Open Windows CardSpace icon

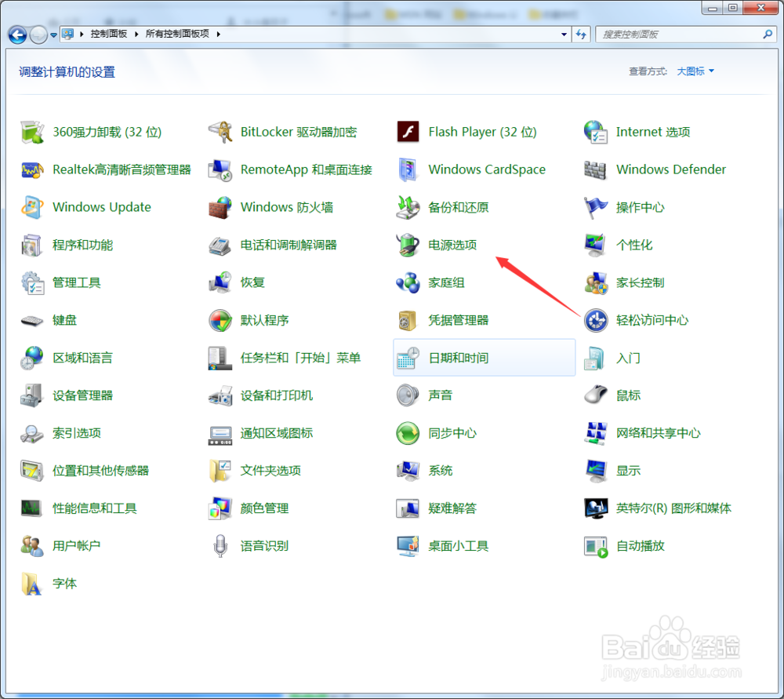pyautogui.click(x=408, y=170)
